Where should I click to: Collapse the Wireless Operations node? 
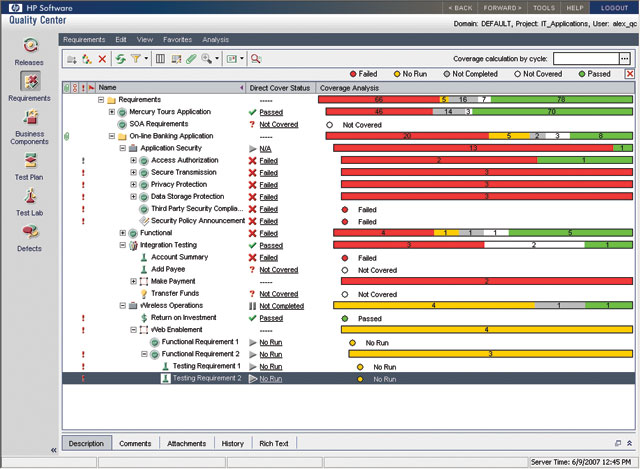coord(122,305)
